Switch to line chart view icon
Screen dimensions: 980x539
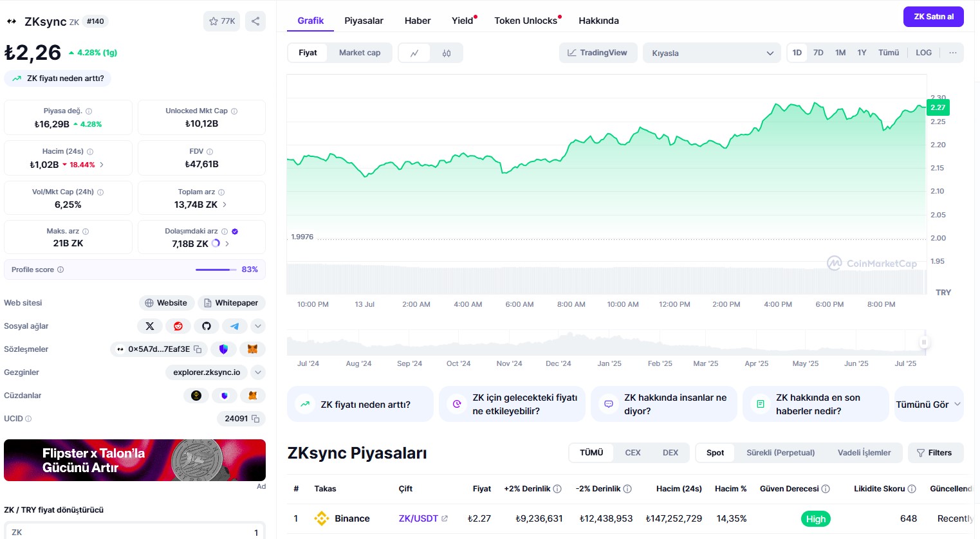414,53
